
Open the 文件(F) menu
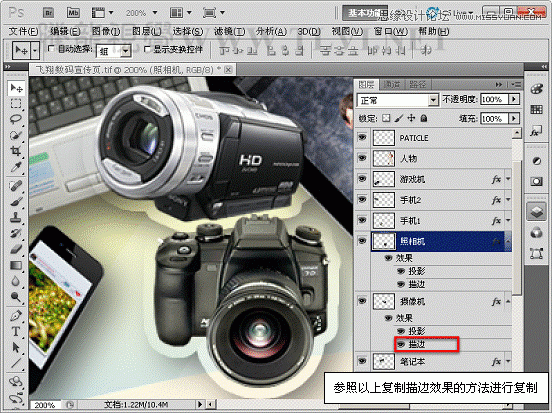pos(23,32)
